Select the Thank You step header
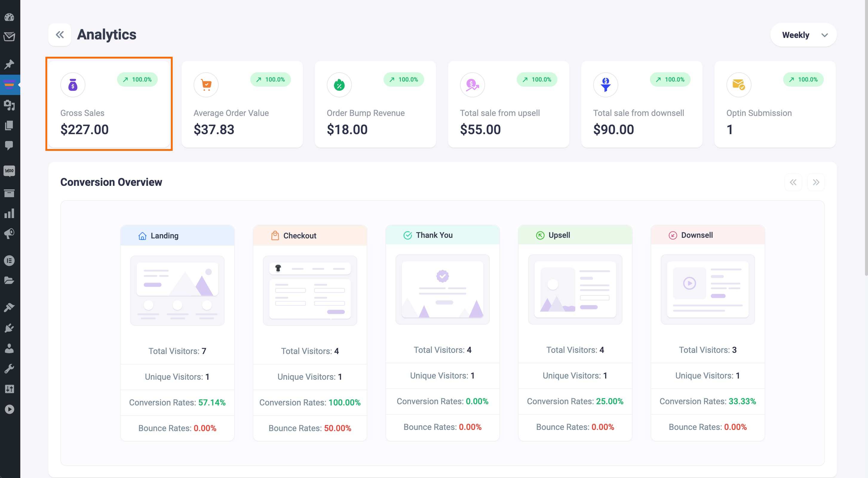 click(442, 235)
